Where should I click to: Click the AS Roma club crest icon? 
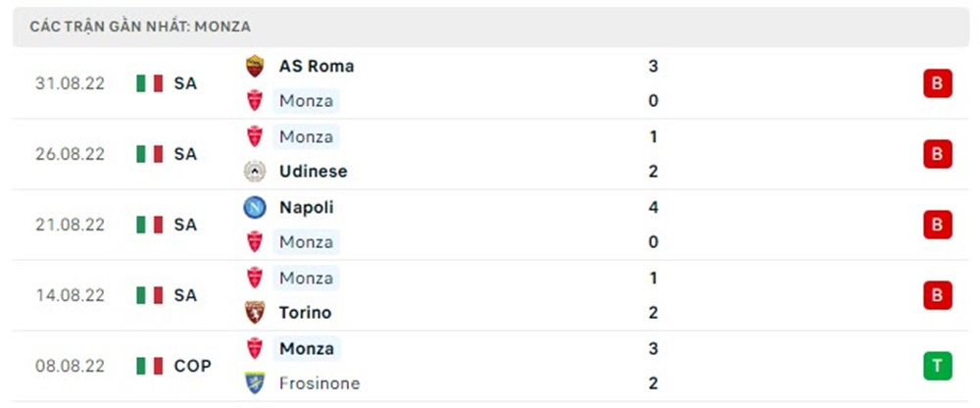(x=255, y=67)
